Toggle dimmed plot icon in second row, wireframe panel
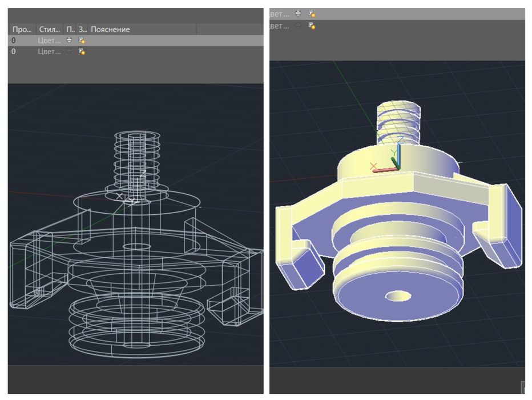 point(69,51)
